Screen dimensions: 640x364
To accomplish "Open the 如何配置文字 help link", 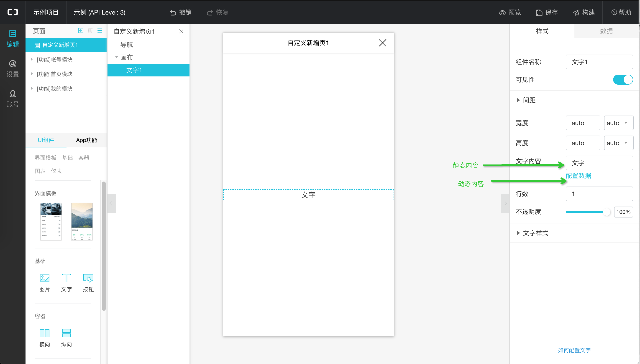I will click(574, 350).
